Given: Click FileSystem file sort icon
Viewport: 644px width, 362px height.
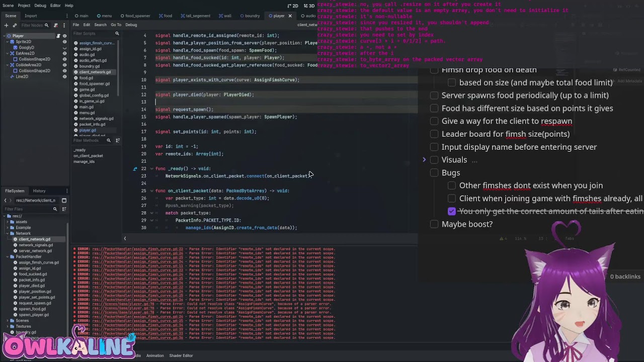Looking at the screenshot, I should [63, 209].
